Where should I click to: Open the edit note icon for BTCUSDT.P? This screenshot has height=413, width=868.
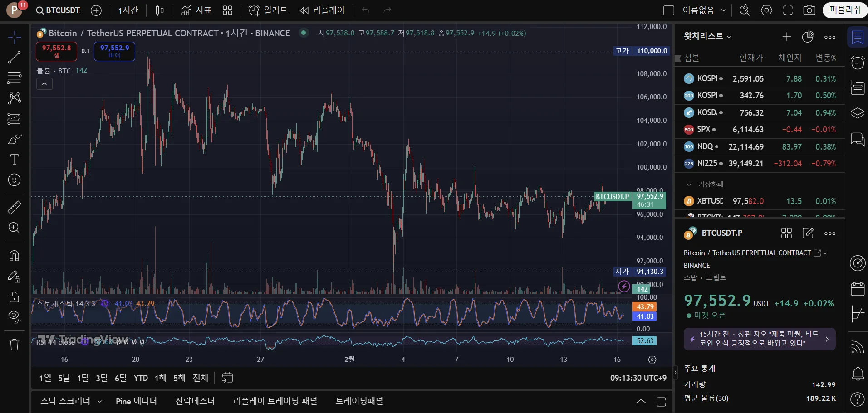808,233
